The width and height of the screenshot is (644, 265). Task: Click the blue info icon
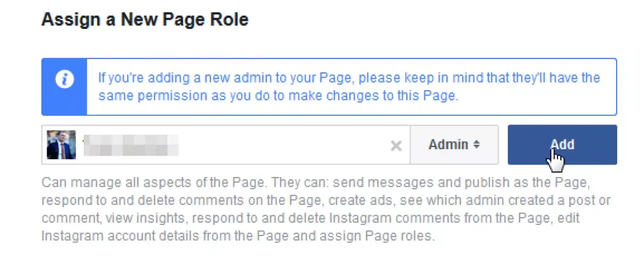point(64,79)
